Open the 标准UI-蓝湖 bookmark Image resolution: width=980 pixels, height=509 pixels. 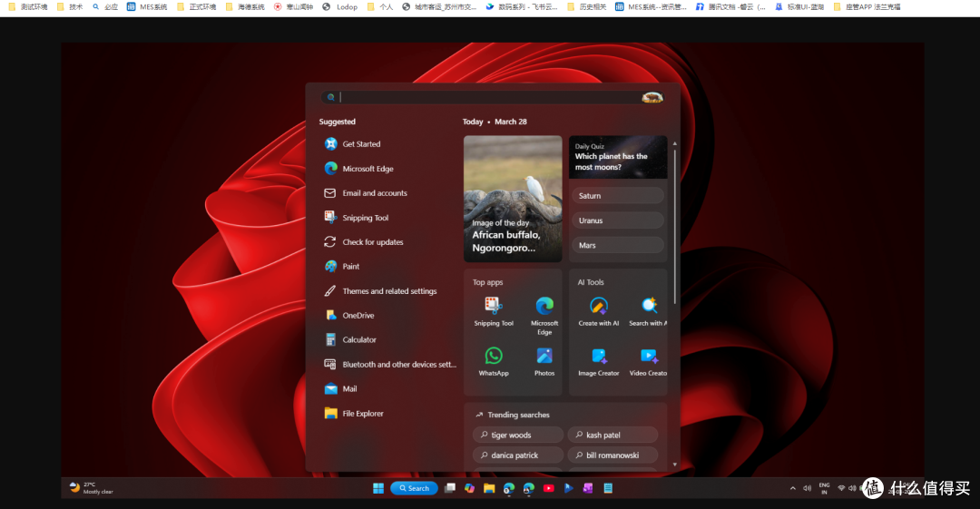click(x=799, y=7)
